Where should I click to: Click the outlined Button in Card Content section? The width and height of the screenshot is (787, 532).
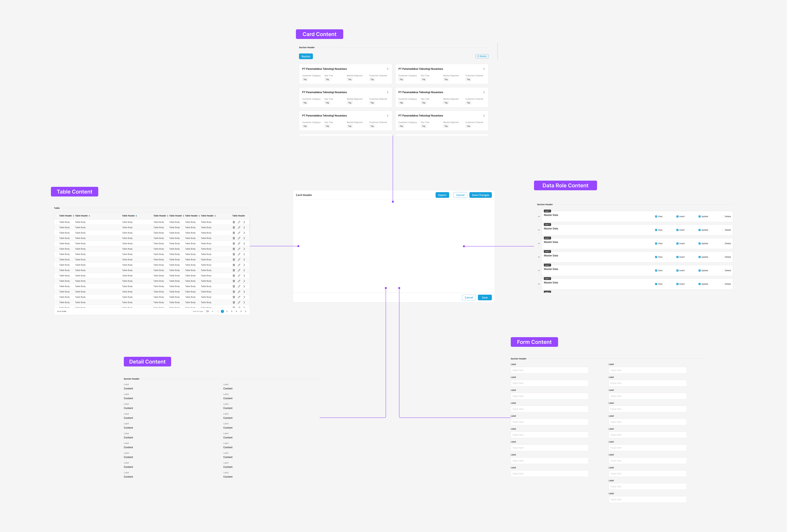click(482, 56)
